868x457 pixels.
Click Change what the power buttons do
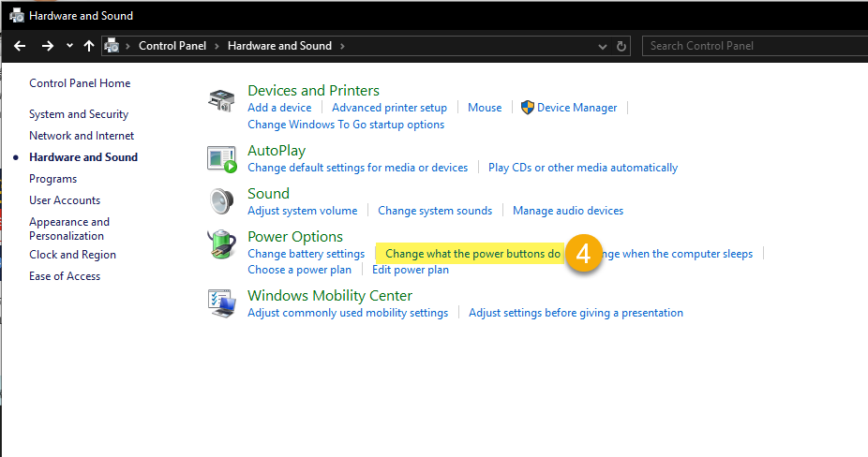click(472, 254)
